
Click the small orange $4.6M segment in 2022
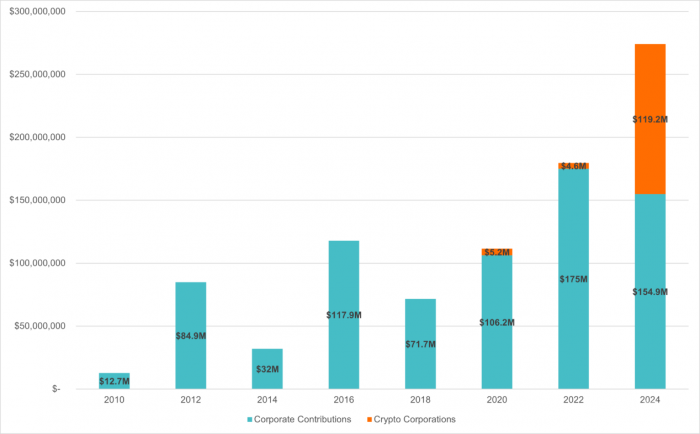point(573,165)
